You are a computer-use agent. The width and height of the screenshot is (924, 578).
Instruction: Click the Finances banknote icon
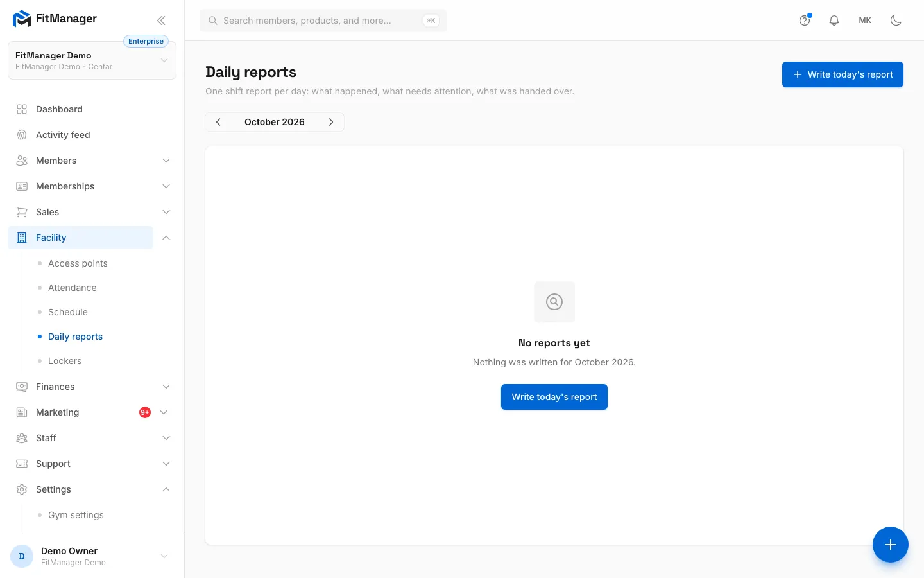[x=22, y=387]
